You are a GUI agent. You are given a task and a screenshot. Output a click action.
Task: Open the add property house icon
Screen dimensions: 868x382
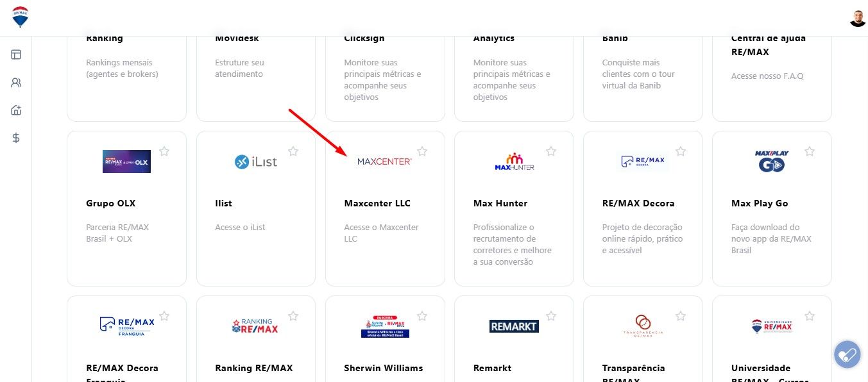pos(16,110)
